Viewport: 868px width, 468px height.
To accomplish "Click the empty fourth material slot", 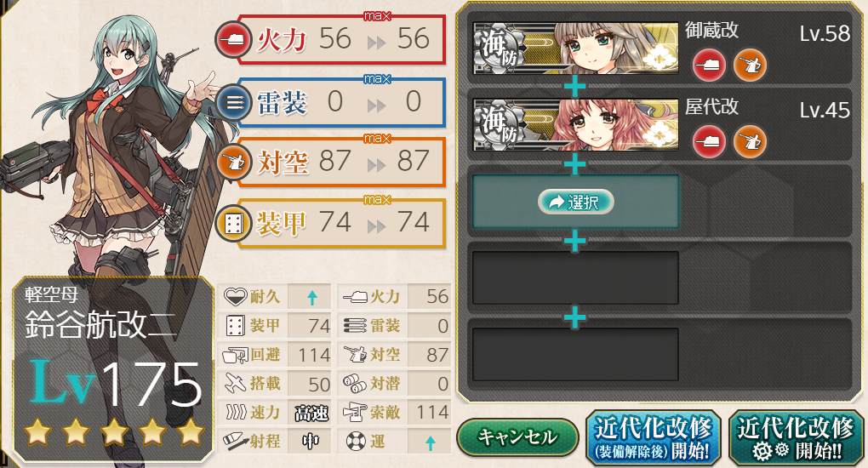I will (x=575, y=278).
